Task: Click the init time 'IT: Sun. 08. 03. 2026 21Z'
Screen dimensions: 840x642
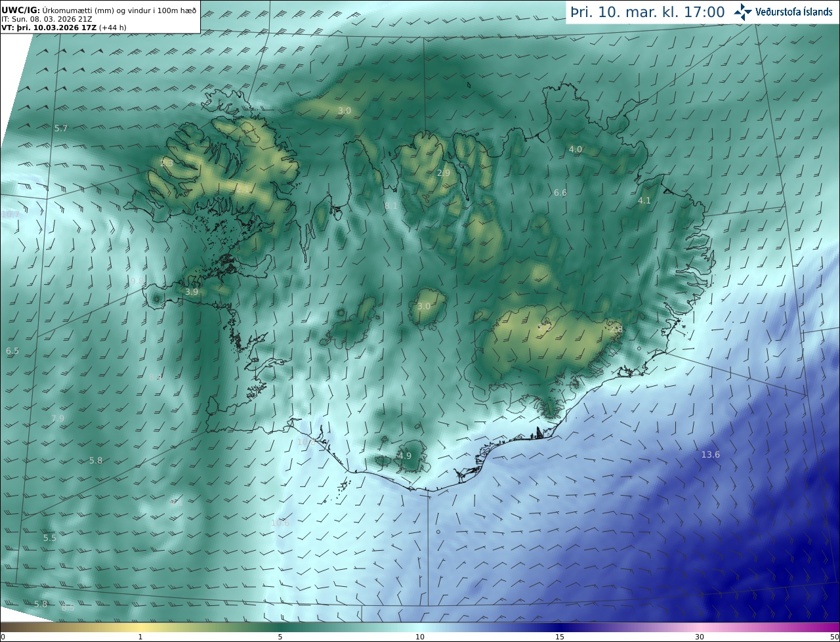Action: point(45,20)
